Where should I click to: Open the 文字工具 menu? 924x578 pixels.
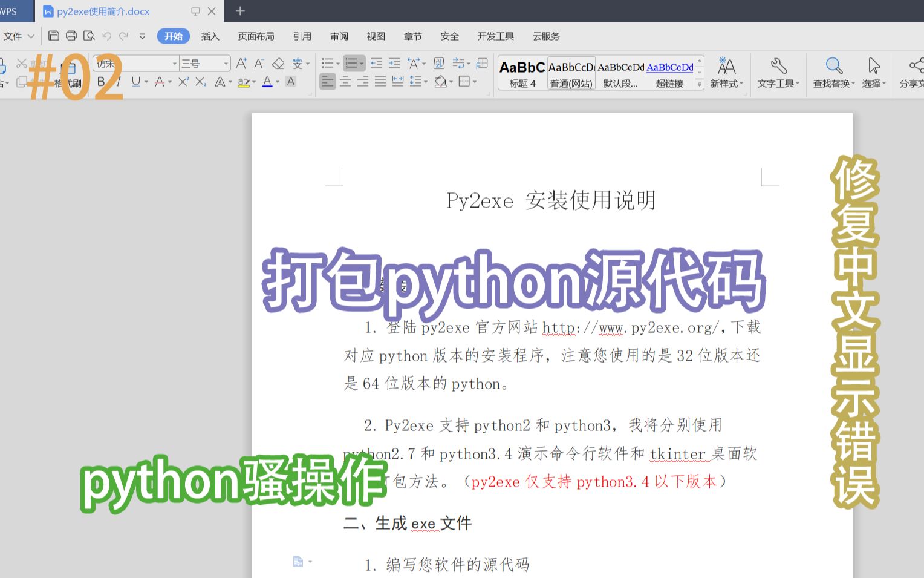coord(778,73)
